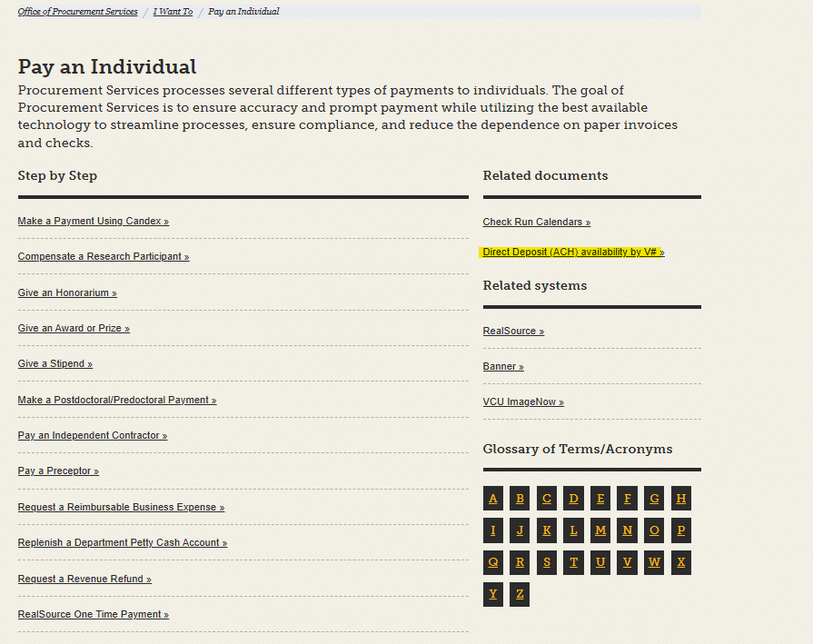Navigate to I Want To breadcrumb
This screenshot has width=813, height=644.
173,12
